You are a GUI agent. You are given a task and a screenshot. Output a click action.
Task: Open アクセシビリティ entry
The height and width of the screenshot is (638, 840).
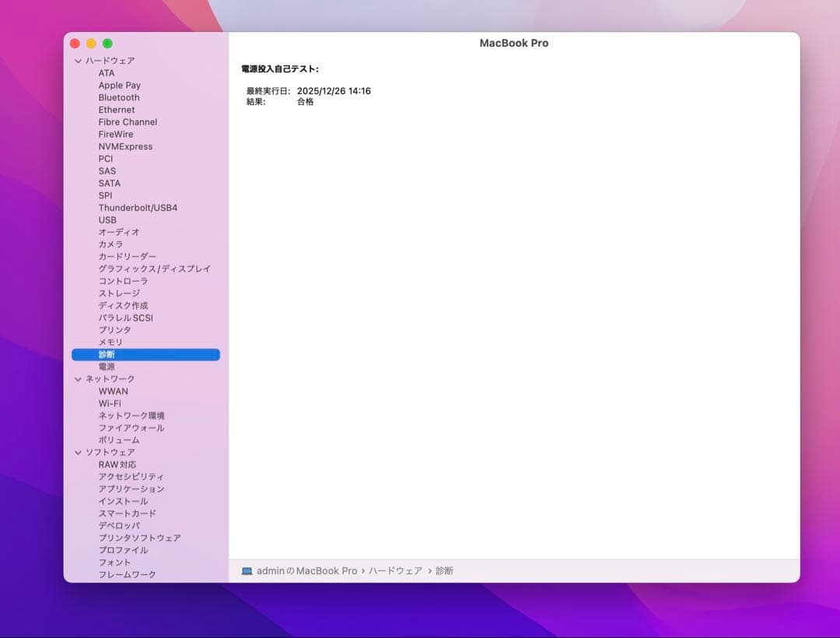pos(131,477)
